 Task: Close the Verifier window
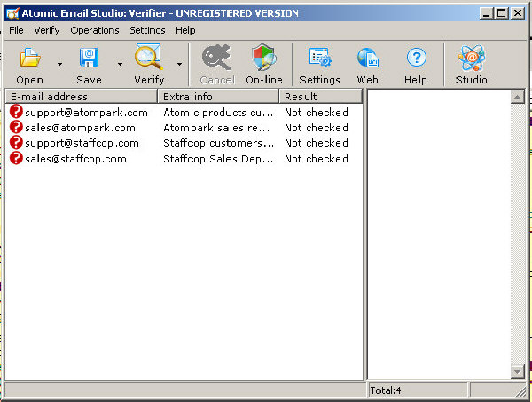coord(518,13)
